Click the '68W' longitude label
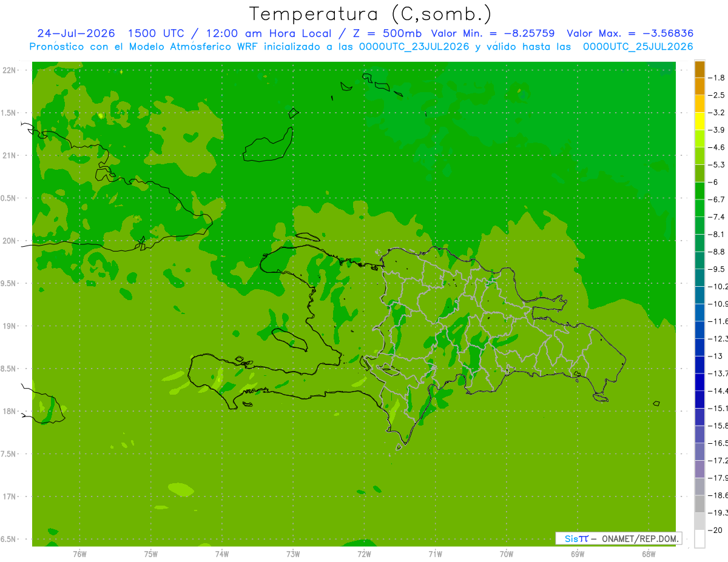Screen dimensions: 728x562 (x=648, y=554)
